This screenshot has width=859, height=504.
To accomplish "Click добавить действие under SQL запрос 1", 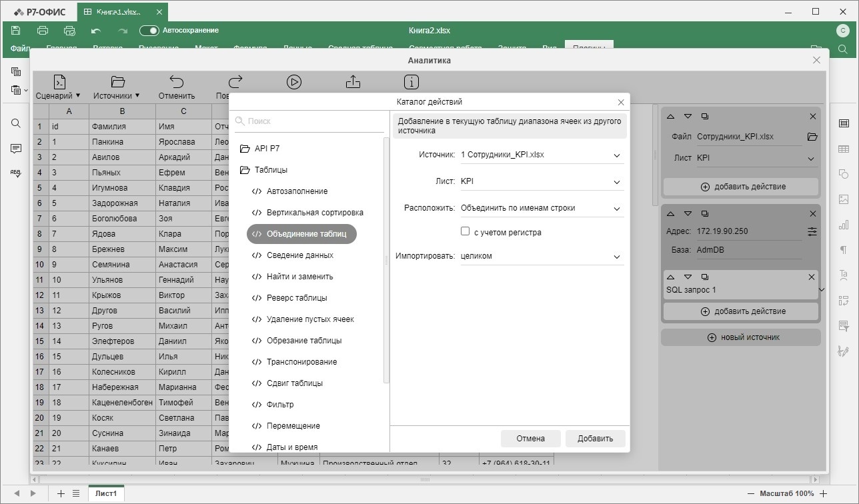I will click(741, 311).
